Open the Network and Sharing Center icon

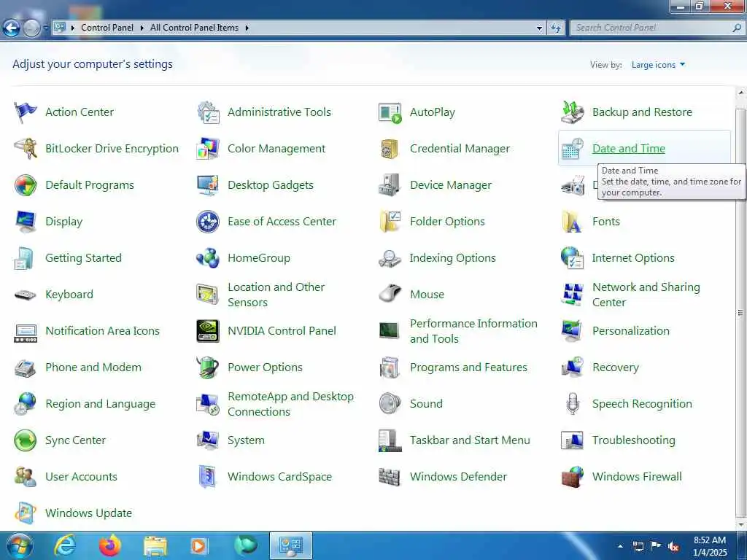point(573,295)
